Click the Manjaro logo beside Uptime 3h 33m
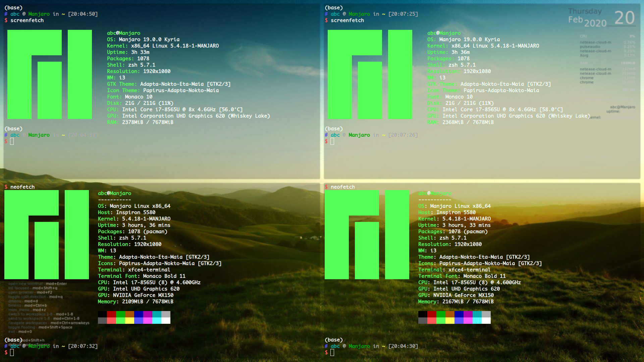Image resolution: width=644 pixels, height=362 pixels. 49,74
